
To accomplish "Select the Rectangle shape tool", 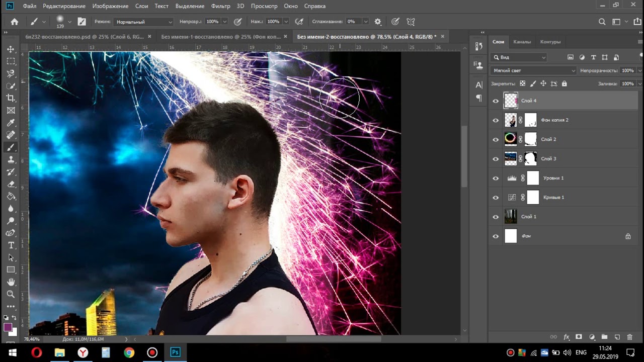I will (x=11, y=270).
